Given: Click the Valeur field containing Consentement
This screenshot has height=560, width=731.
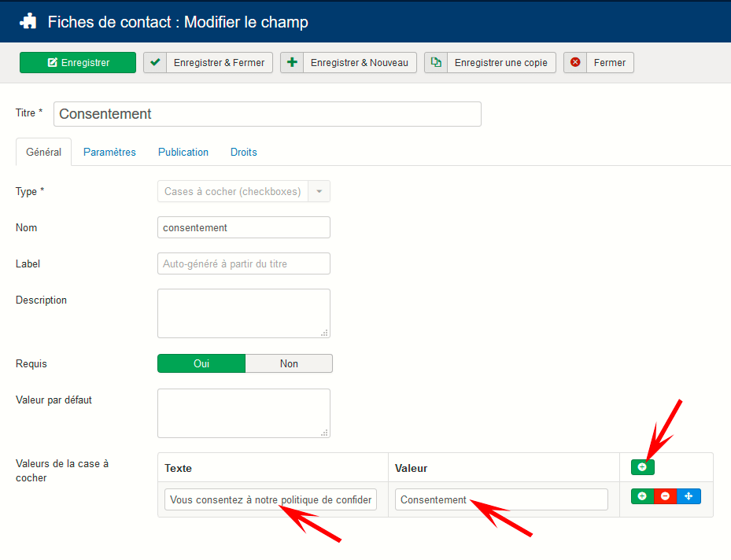Looking at the screenshot, I should coord(502,500).
